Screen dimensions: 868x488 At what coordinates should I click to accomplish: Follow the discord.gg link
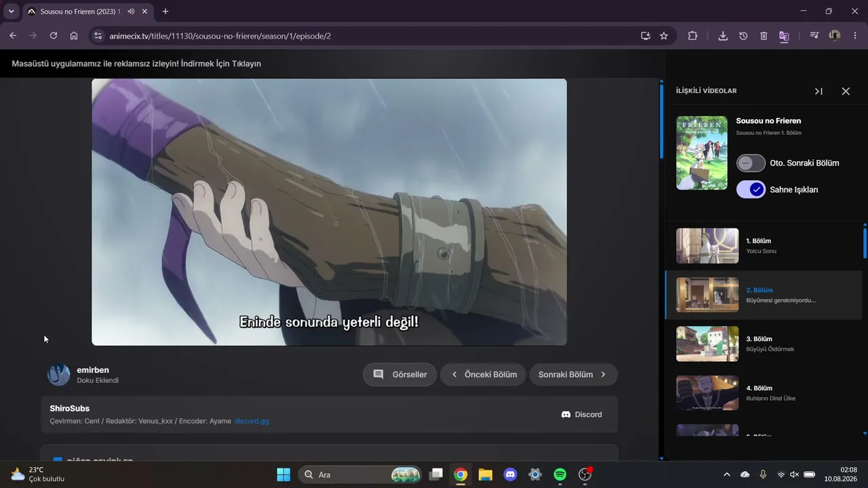point(252,421)
